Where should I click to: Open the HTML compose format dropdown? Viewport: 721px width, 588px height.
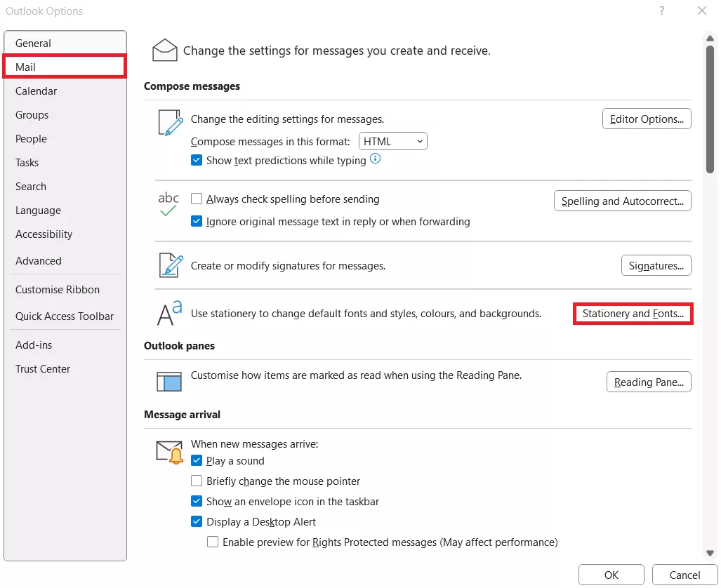392,141
